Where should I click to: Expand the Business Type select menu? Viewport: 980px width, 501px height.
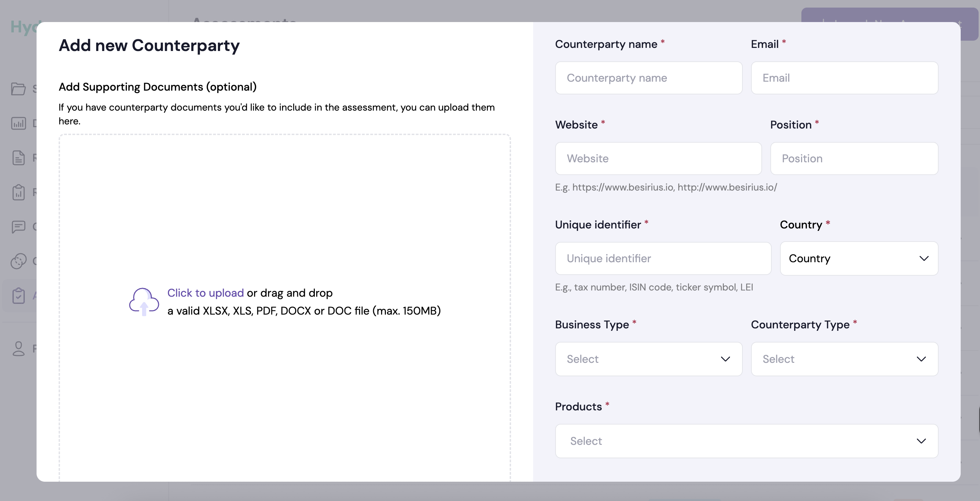648,359
